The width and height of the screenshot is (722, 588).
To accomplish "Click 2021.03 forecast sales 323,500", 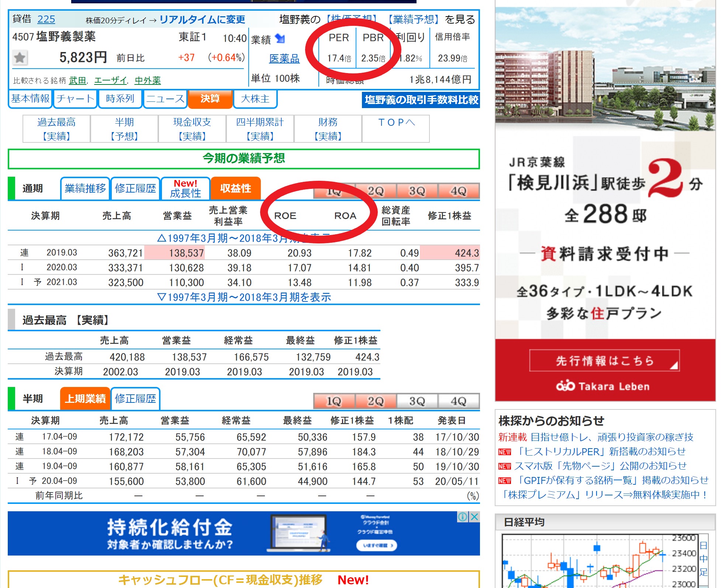I will [x=125, y=283].
